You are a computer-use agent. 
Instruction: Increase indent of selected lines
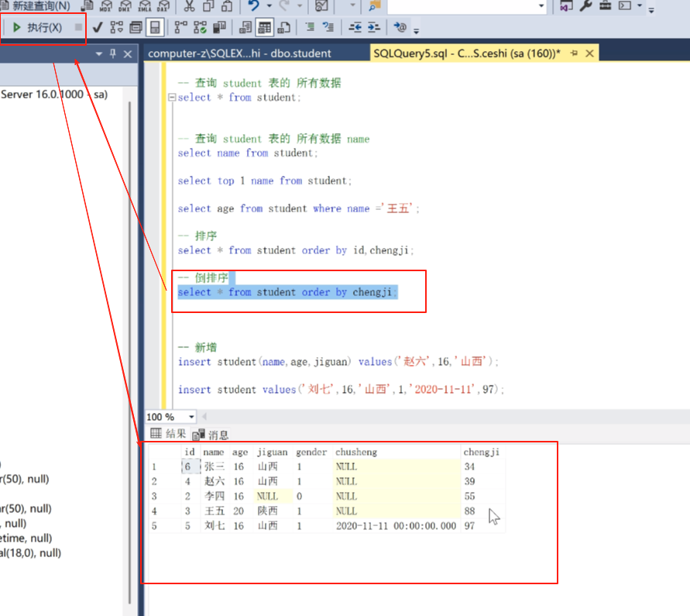(x=373, y=28)
